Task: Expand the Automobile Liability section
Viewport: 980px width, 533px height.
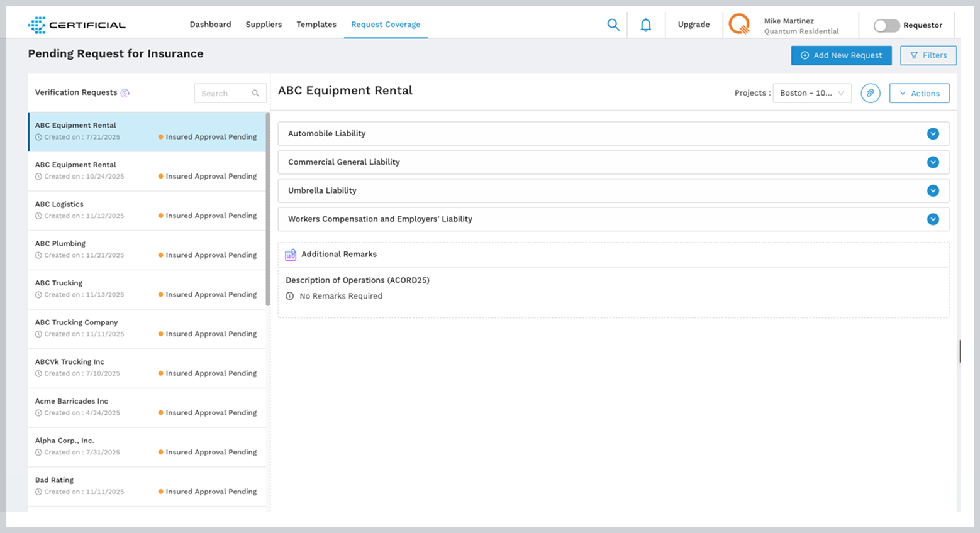Action: 933,134
